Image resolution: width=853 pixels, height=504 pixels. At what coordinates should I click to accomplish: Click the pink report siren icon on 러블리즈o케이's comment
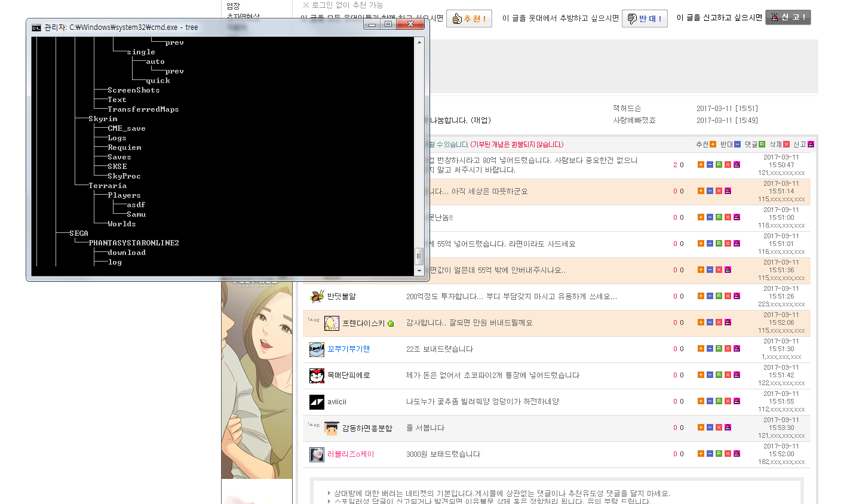tap(737, 454)
